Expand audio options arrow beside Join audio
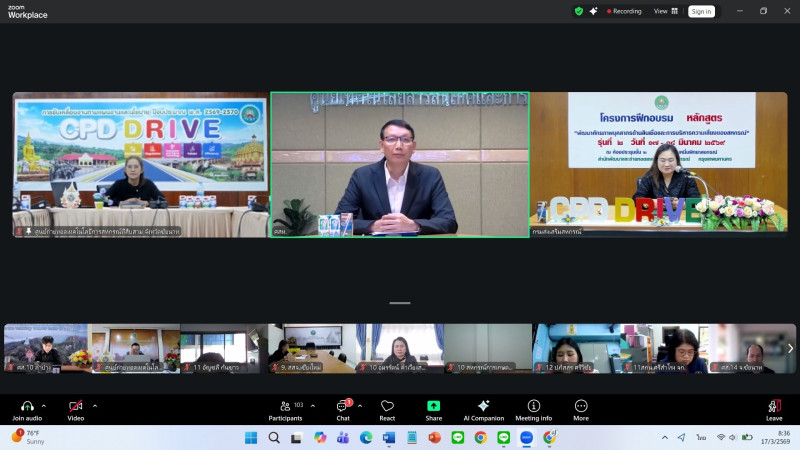800x450 pixels. [47, 405]
